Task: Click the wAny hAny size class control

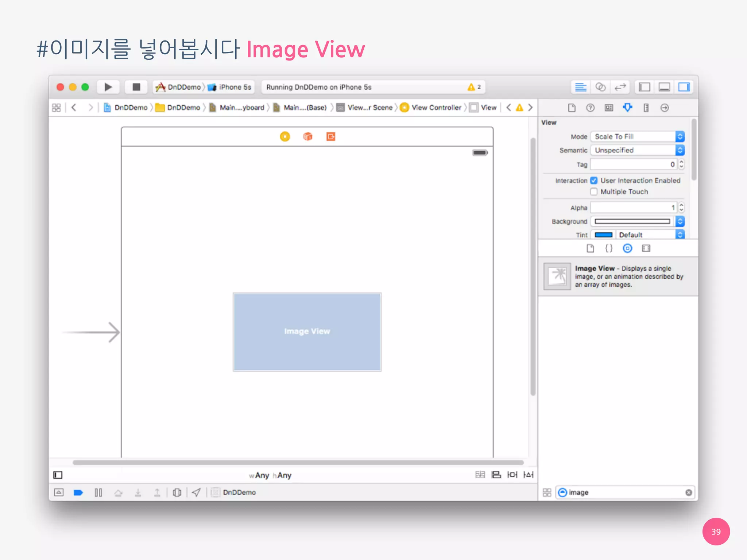Action: 270,475
